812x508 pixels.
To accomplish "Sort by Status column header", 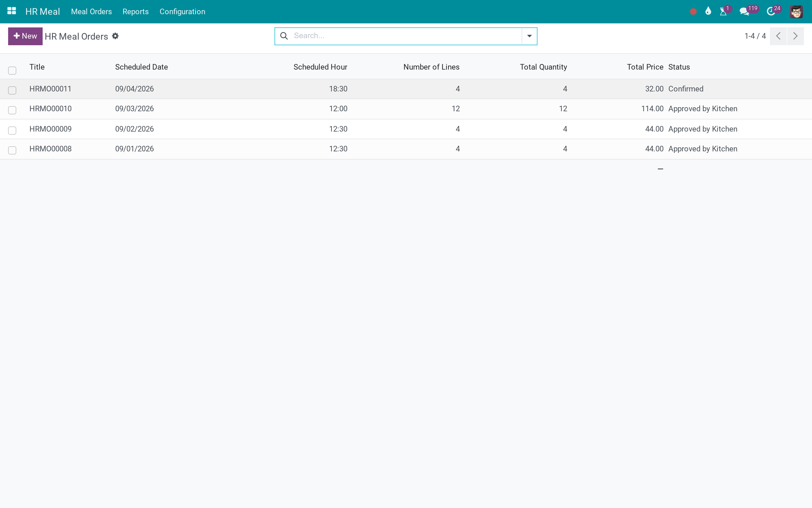I will [679, 67].
